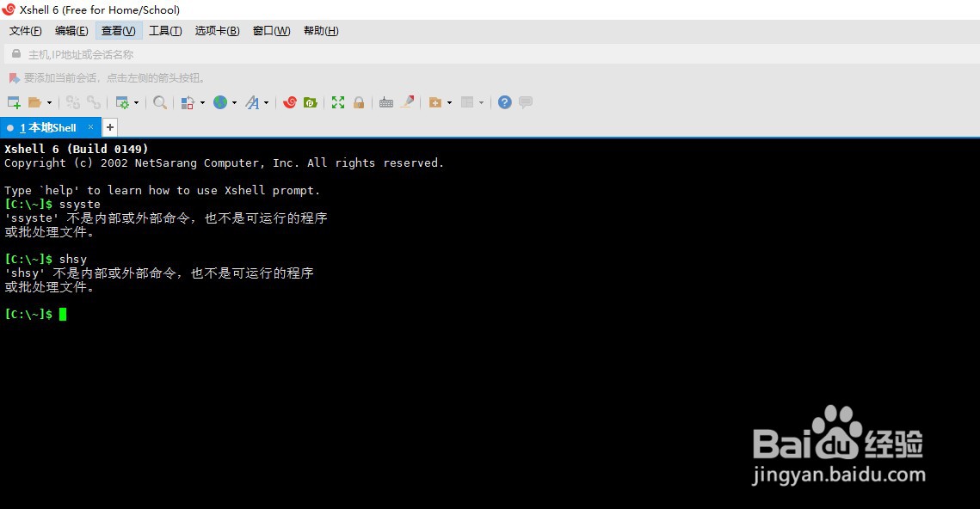The image size is (980, 509).
Task: Click the New Session icon
Action: click(14, 102)
